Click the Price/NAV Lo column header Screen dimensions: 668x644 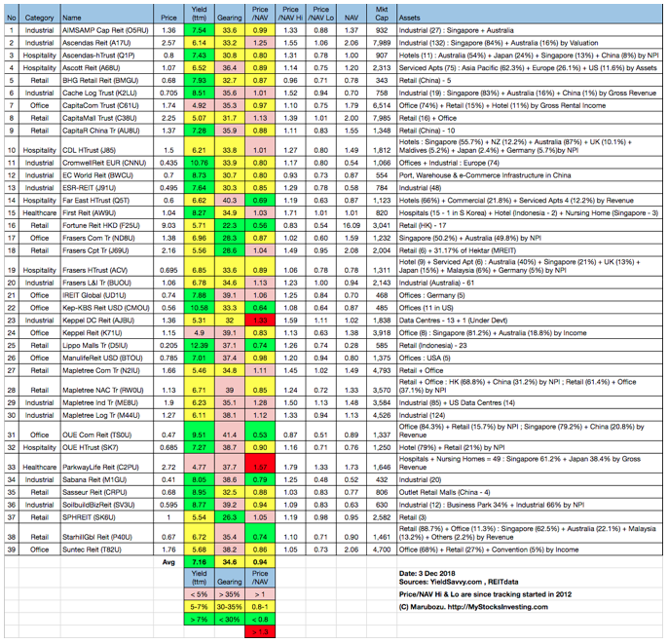[x=320, y=14]
